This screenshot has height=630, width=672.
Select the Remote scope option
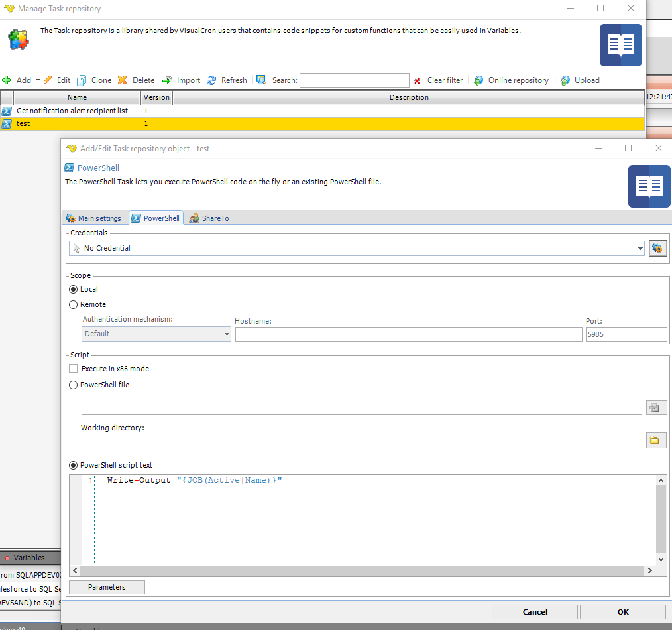(74, 304)
